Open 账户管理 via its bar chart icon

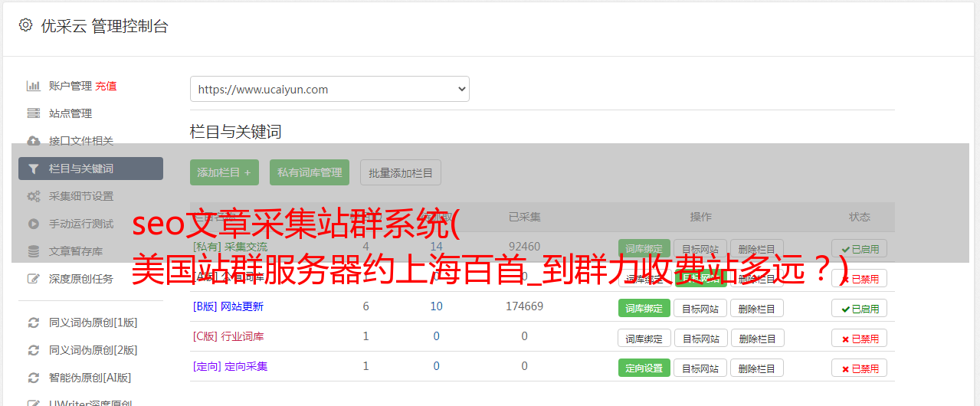pyautogui.click(x=33, y=86)
